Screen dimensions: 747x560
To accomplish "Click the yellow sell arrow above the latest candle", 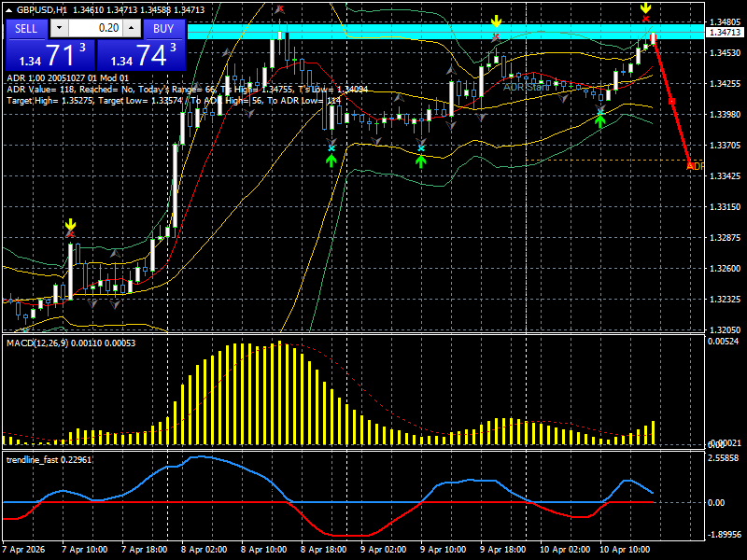I will click(645, 8).
